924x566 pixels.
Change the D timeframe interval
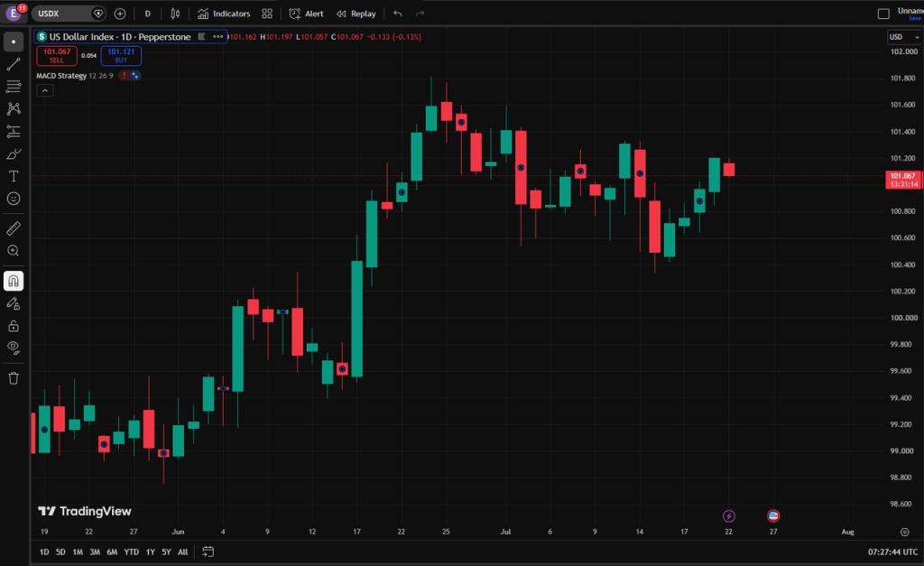pos(147,14)
